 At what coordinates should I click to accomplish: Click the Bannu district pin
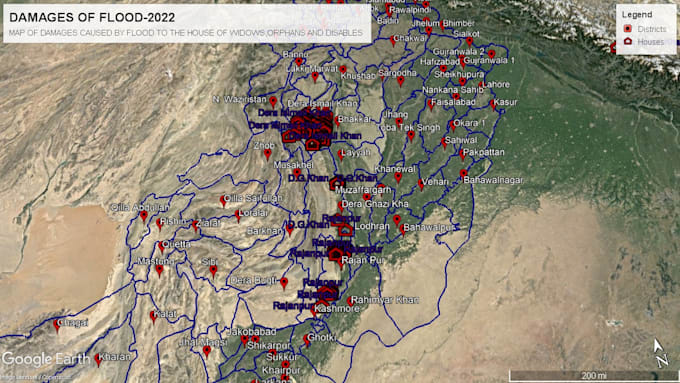click(298, 62)
